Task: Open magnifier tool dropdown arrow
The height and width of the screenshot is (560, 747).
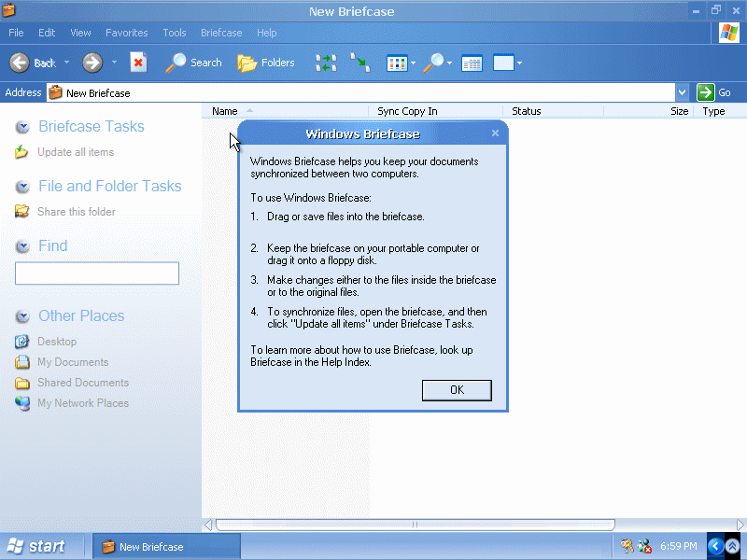Action: (449, 63)
